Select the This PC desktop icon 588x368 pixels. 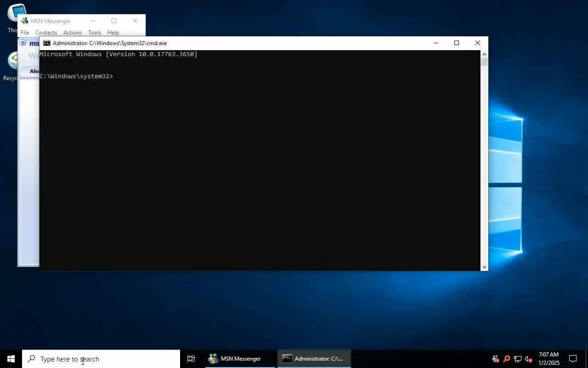(x=12, y=18)
